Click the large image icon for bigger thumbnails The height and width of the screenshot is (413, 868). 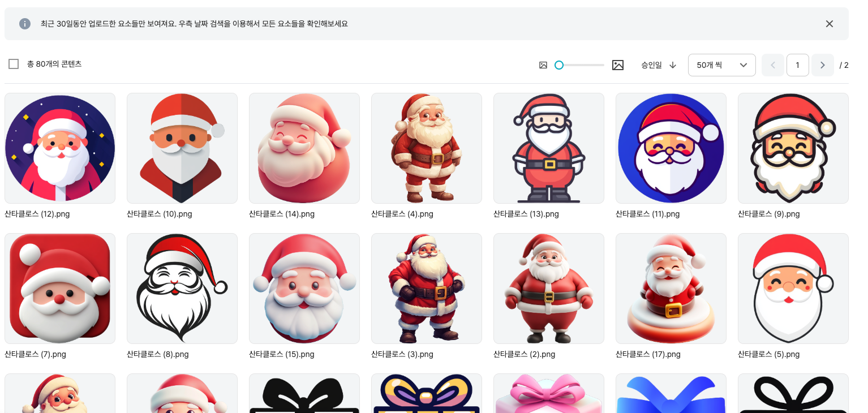tap(618, 65)
